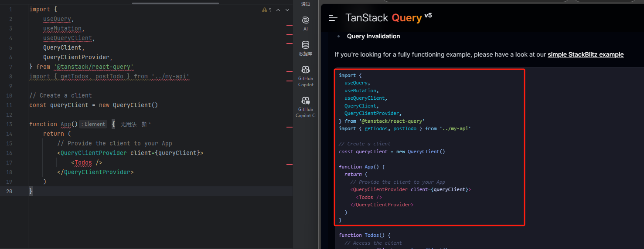Open the Query Invalidation link
Image resolution: width=644 pixels, height=249 pixels.
373,36
